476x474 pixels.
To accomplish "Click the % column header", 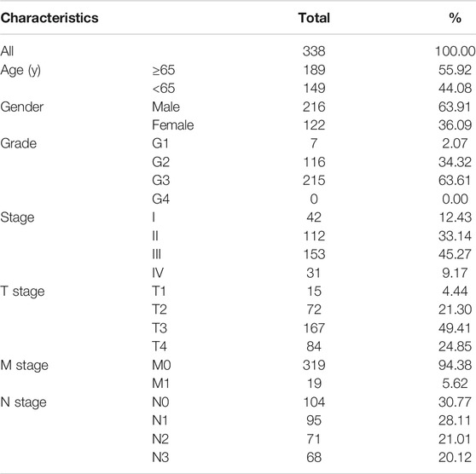I will (x=455, y=18).
